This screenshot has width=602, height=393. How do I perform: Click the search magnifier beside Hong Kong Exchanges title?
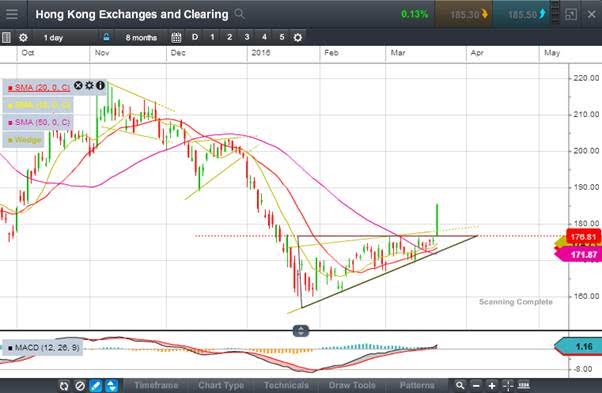tap(240, 14)
